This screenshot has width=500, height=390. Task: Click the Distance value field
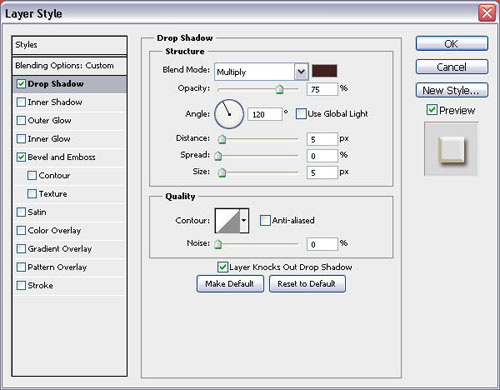[322, 139]
